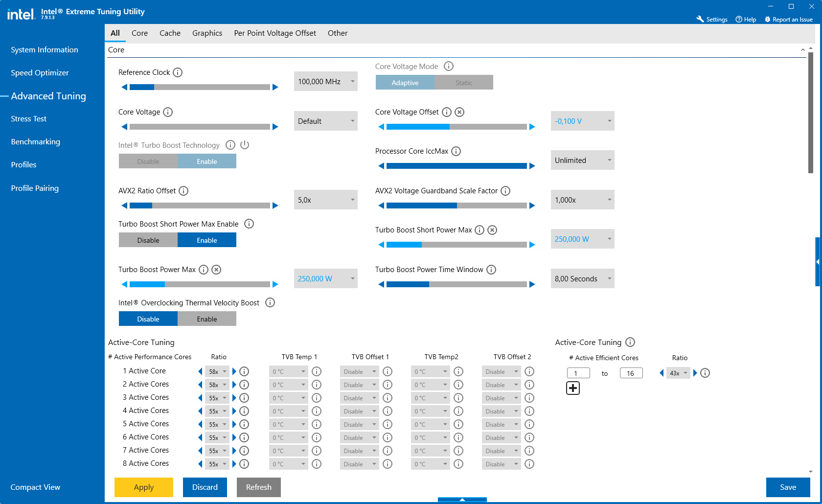Switch to the Cache tab
The width and height of the screenshot is (822, 504).
(170, 33)
